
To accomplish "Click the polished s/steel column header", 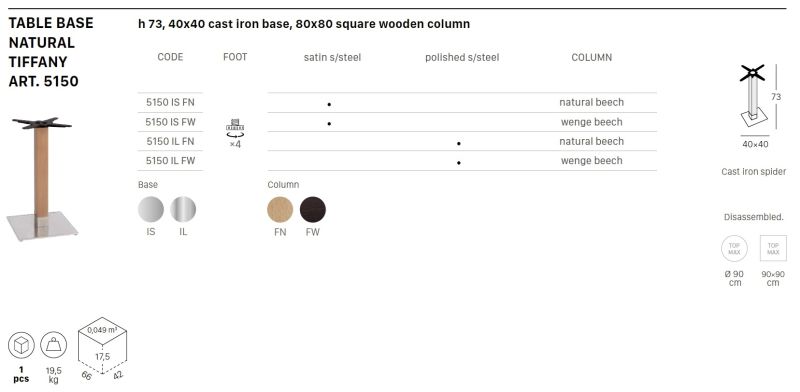I will (x=462, y=58).
